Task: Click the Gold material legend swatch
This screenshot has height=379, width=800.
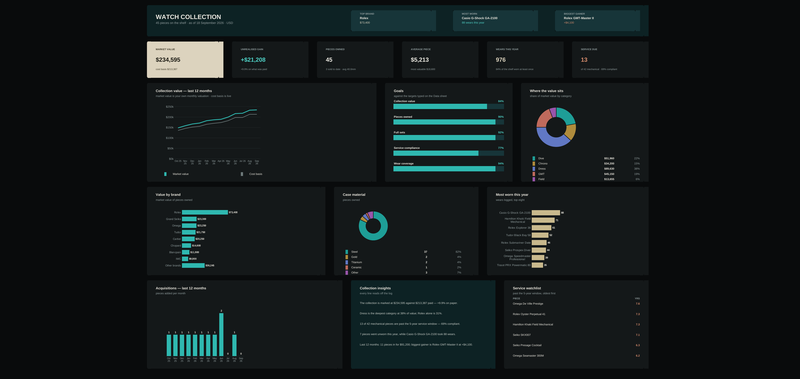Action: click(x=347, y=257)
